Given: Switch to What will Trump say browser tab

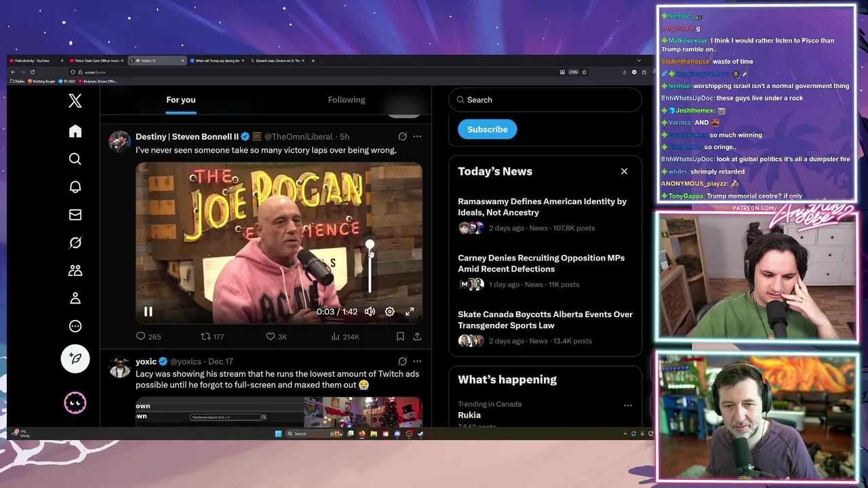Looking at the screenshot, I should [x=217, y=60].
